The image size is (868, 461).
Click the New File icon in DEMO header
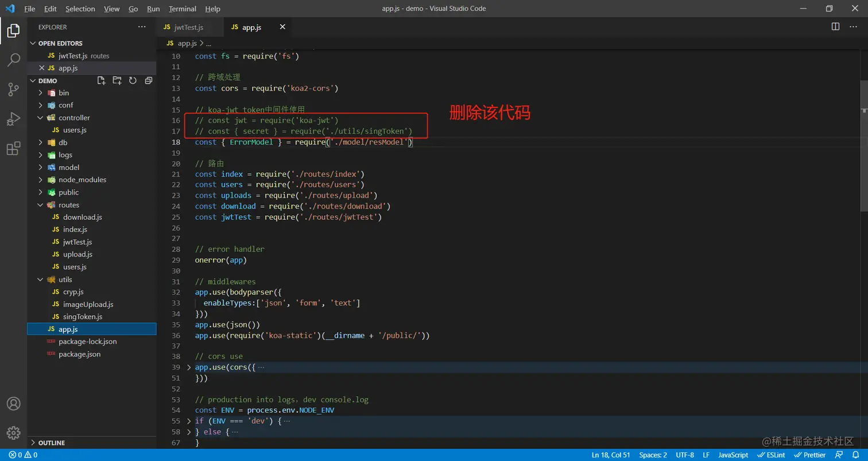point(102,81)
